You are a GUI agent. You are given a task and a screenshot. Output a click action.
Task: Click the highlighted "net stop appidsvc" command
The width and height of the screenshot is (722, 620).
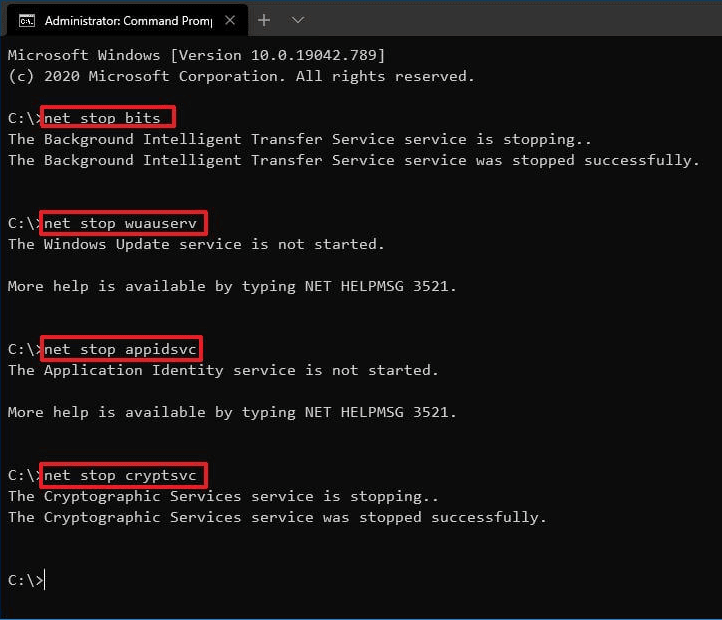tap(121, 349)
